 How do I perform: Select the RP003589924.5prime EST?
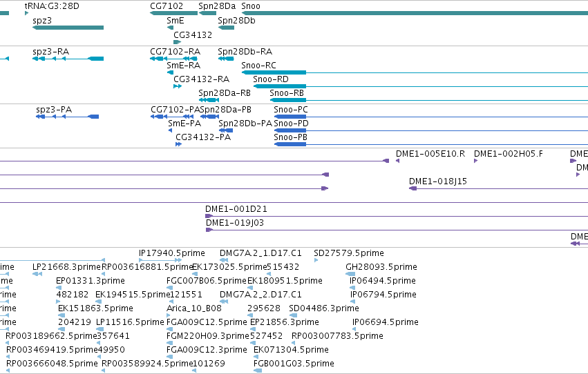(x=104, y=371)
